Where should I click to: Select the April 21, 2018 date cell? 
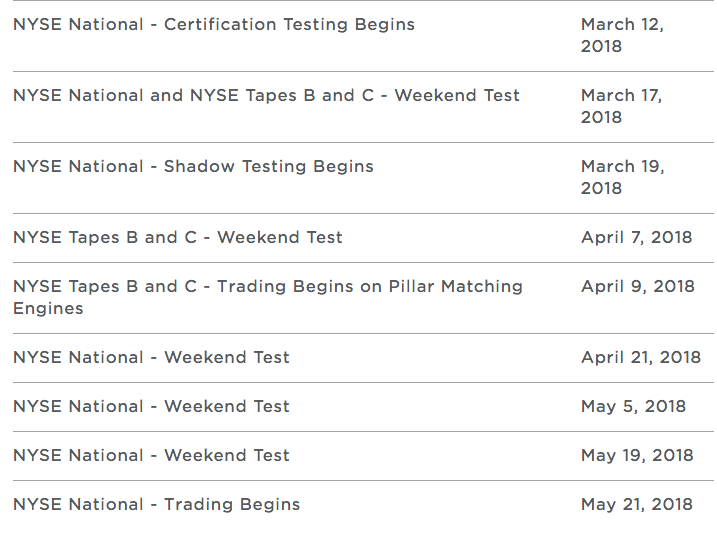pos(640,358)
